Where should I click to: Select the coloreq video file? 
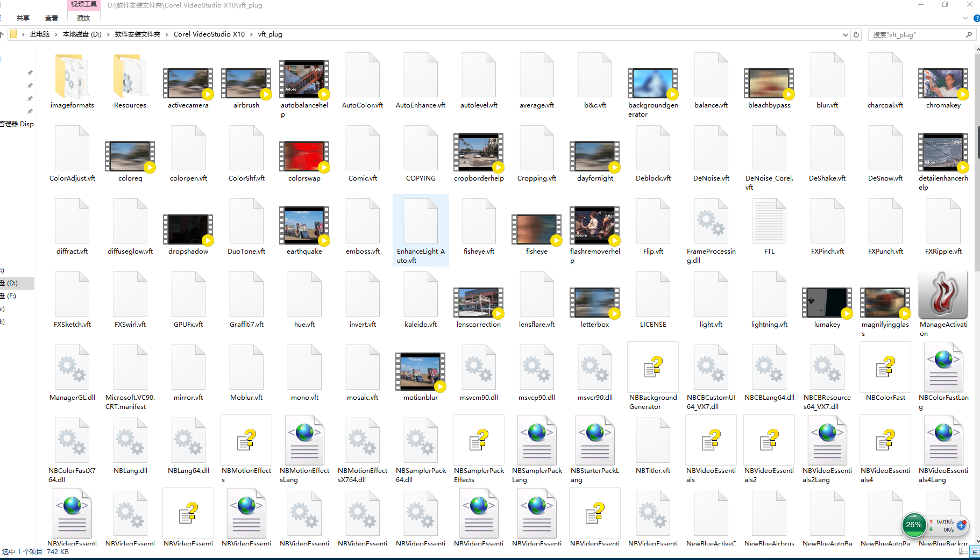click(x=130, y=161)
